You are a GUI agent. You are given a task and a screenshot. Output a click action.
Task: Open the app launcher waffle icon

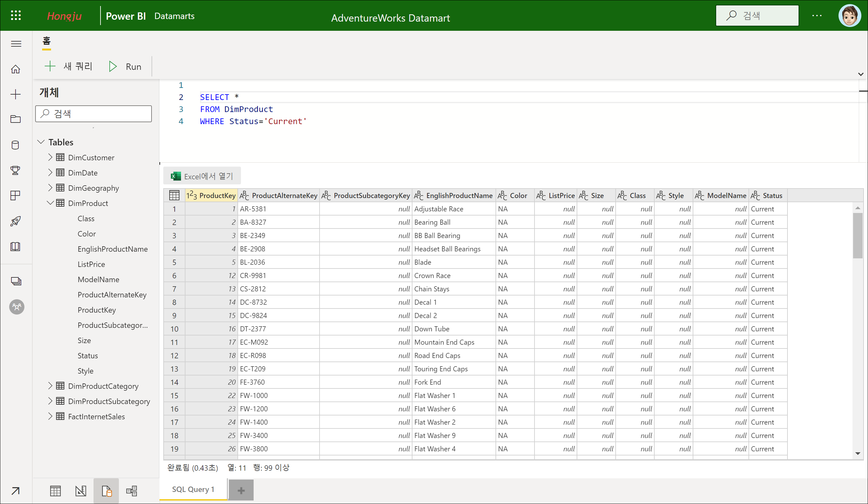click(x=16, y=16)
